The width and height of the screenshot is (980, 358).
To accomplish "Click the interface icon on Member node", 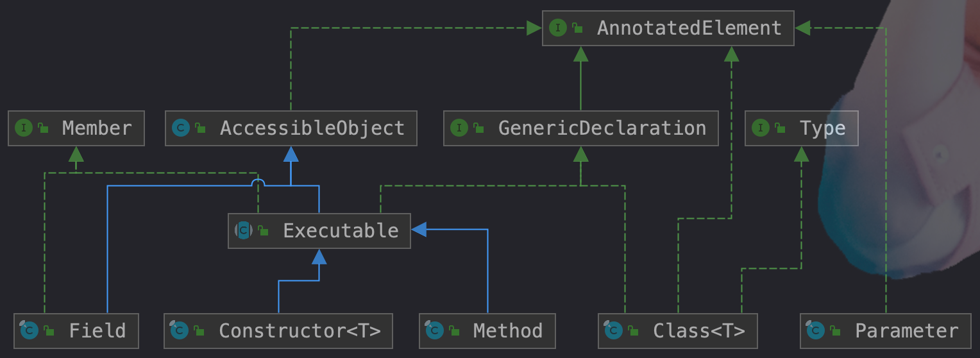I will (x=23, y=128).
